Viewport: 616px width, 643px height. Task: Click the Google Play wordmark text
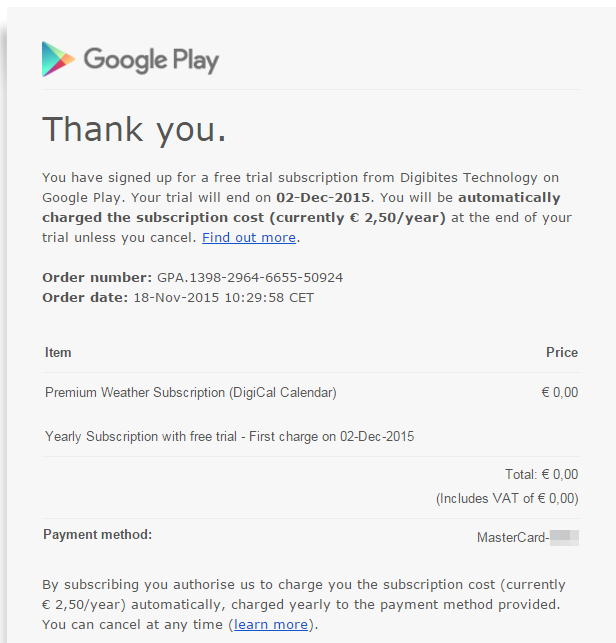coord(151,60)
